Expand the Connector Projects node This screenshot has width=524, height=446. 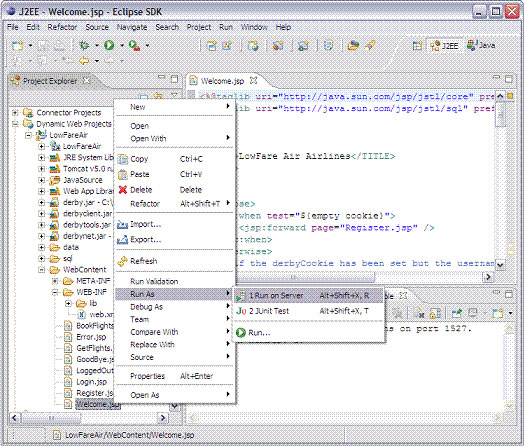(x=15, y=113)
